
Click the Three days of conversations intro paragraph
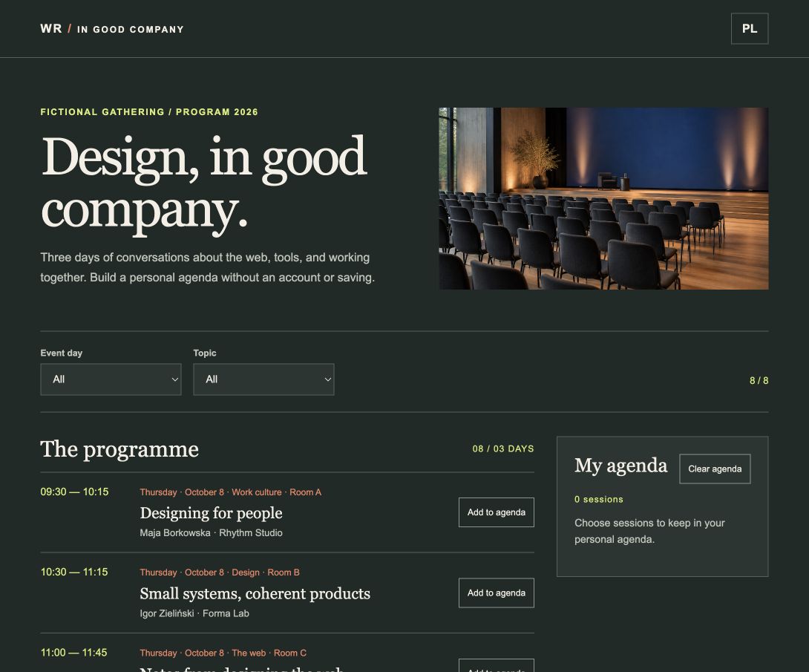[x=207, y=267]
